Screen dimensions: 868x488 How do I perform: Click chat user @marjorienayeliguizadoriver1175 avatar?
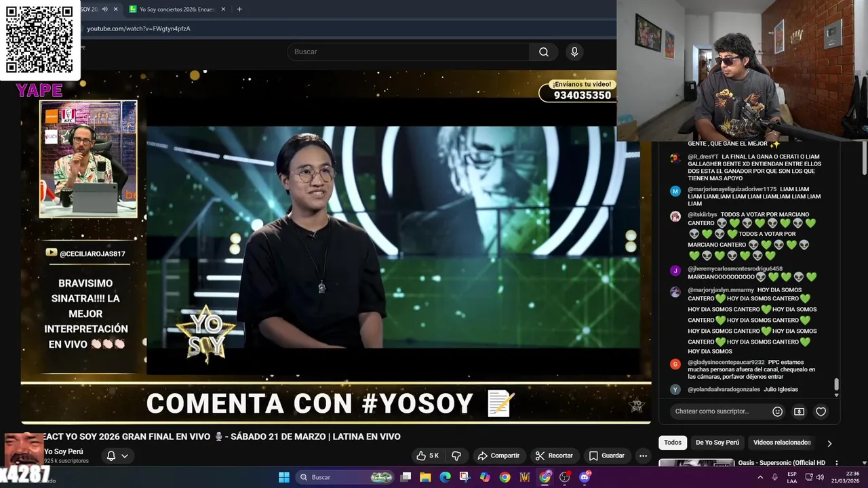(x=675, y=191)
